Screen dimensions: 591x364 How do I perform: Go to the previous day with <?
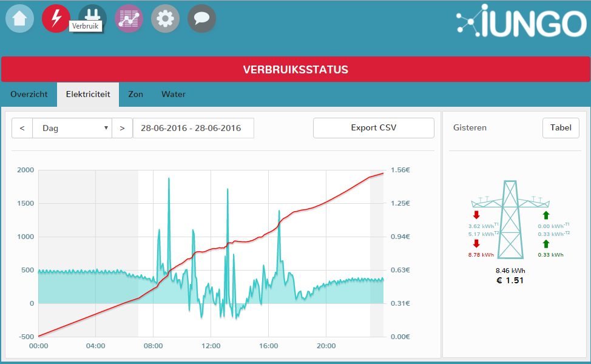tap(22, 128)
